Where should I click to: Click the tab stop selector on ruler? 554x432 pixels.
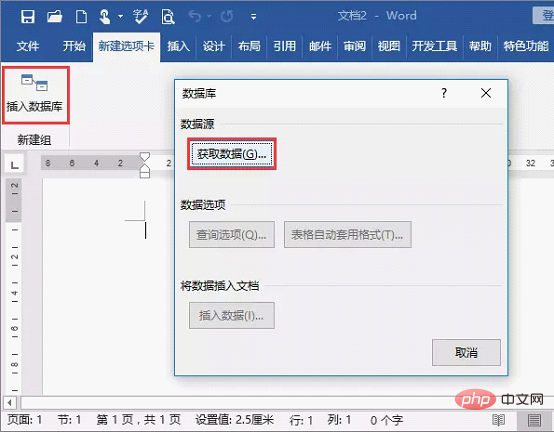tap(14, 164)
